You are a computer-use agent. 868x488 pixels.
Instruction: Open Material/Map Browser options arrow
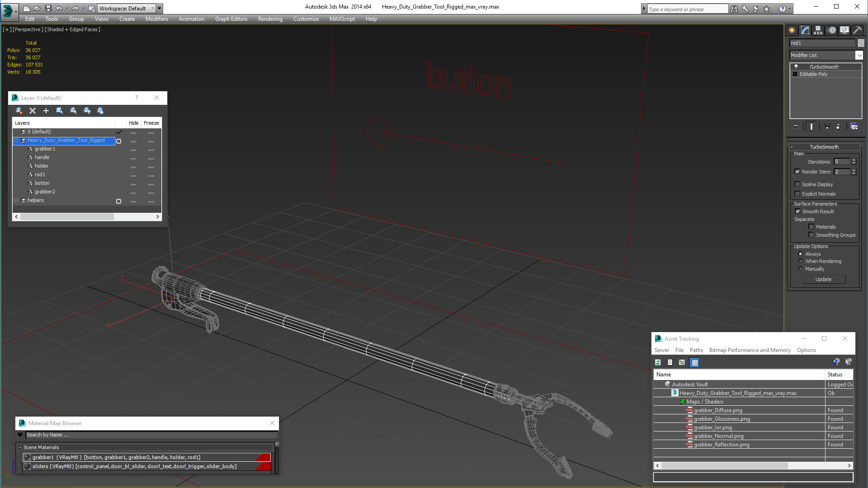tap(20, 435)
